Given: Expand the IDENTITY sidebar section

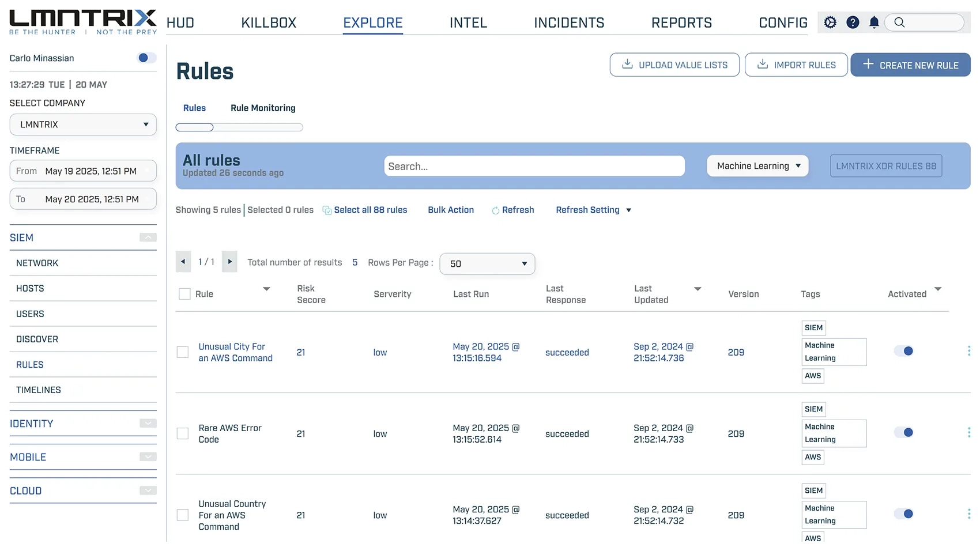Looking at the screenshot, I should pos(148,424).
